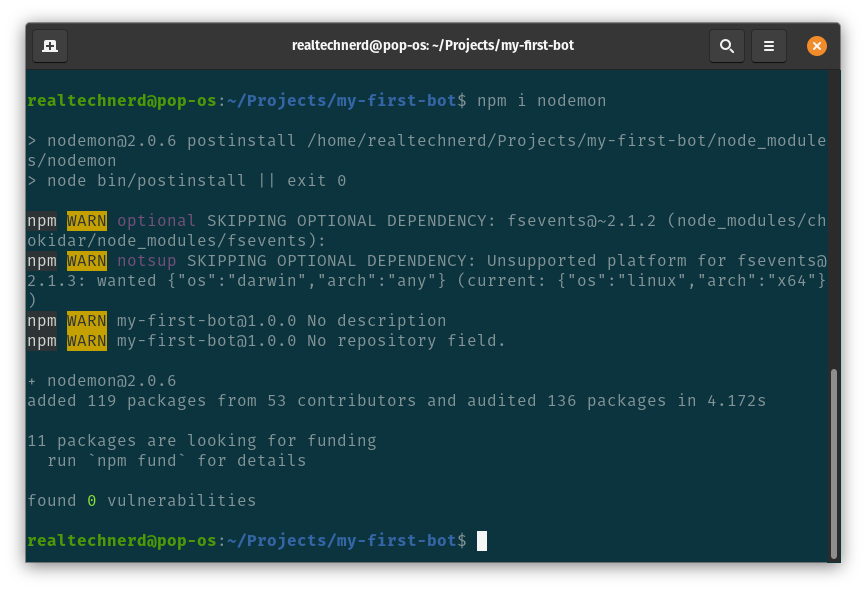The height and width of the screenshot is (591, 866).
Task: Click 'node bin/postinstall || exit 0' line
Action: [x=187, y=181]
